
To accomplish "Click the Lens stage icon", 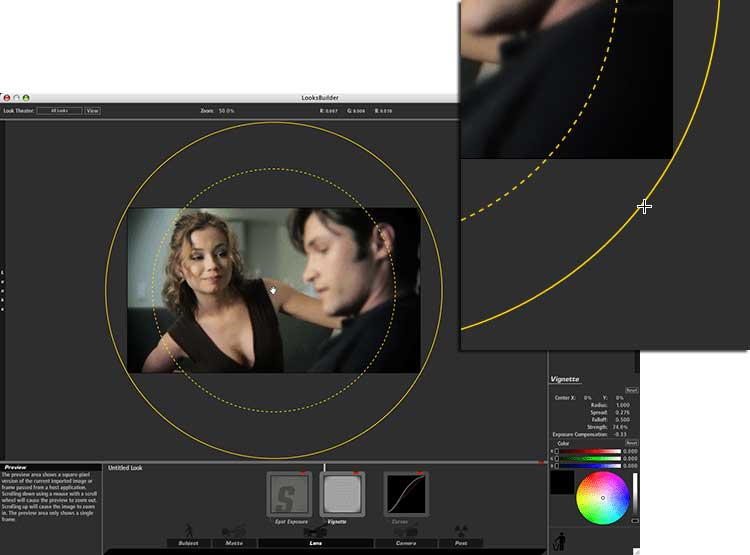I will [315, 532].
